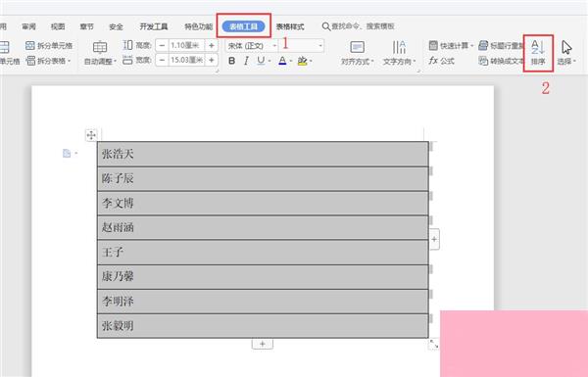This screenshot has height=377, width=588.
Task: Switch to the 表格样式 table style tab
Action: click(290, 26)
